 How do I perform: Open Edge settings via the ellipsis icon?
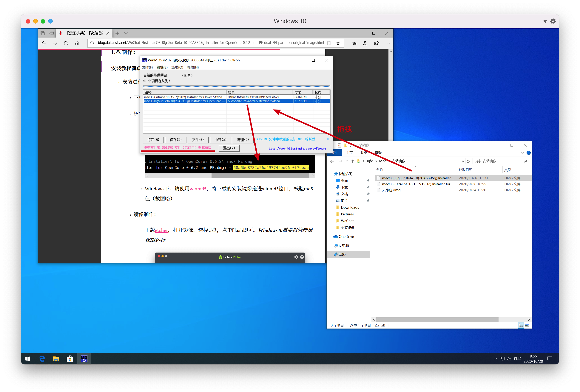(x=388, y=43)
